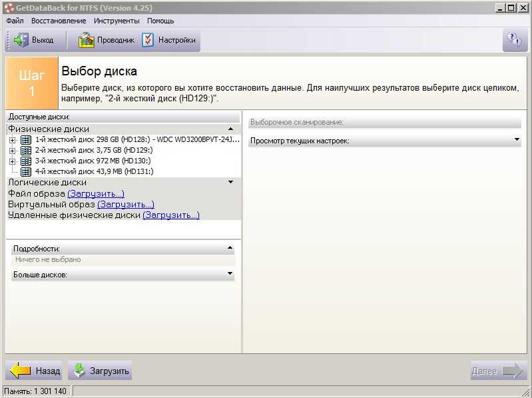This screenshot has width=532, height=398.
Task: Expand the 1-й жесткий диск tree node
Action: [x=12, y=140]
